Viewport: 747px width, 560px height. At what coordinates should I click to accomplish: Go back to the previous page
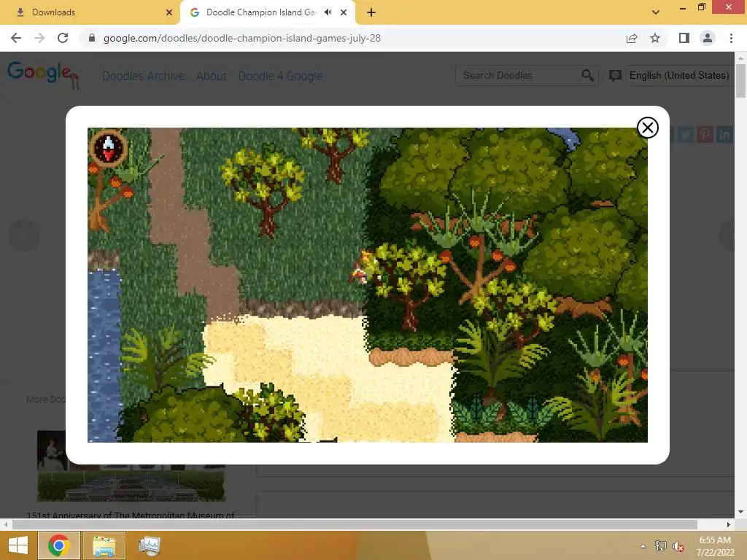16,38
